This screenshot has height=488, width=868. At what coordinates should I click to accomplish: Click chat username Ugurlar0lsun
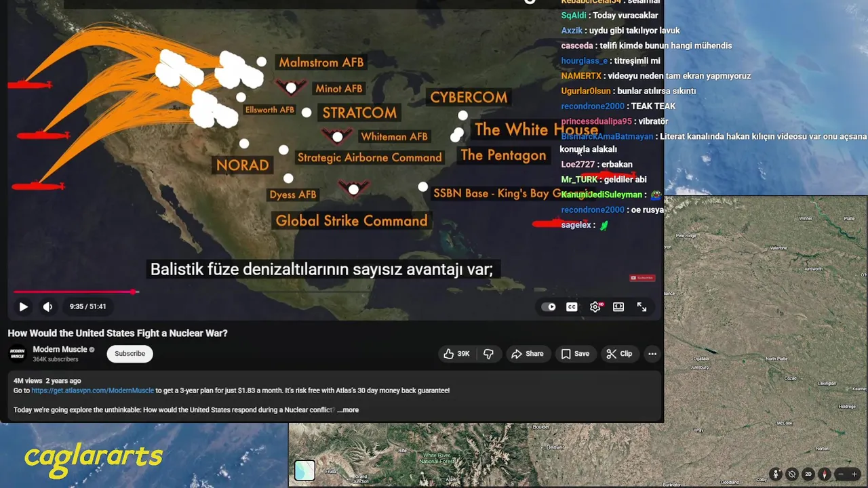point(587,91)
